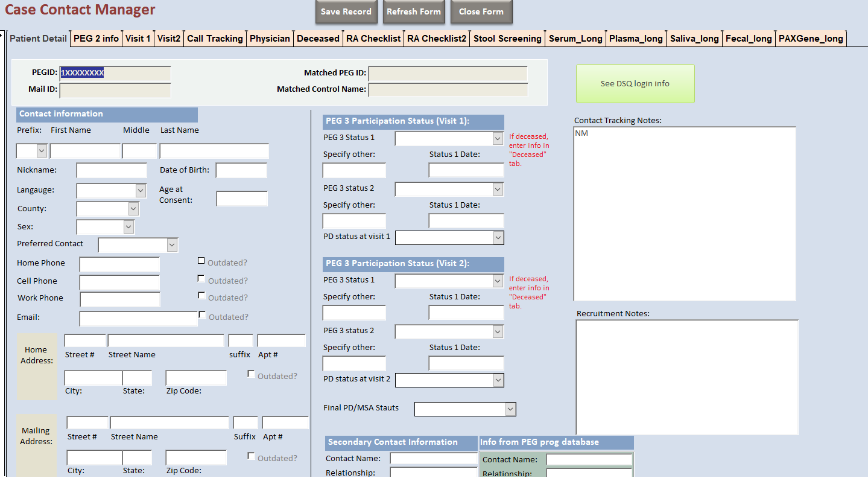Select the Stool Screening tab
Screen dimensions: 868x478
507,39
